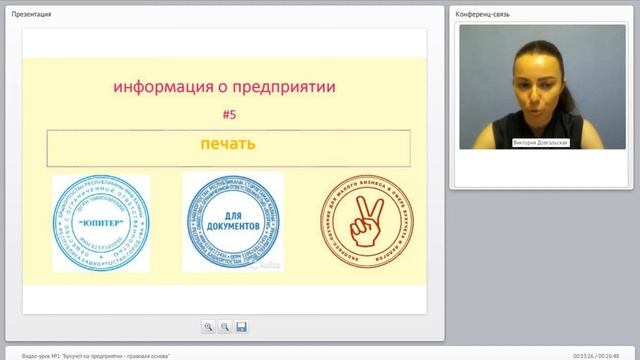This screenshot has height=360, width=640.
Task: Select the 'Презентация' panel title
Action: click(x=31, y=14)
